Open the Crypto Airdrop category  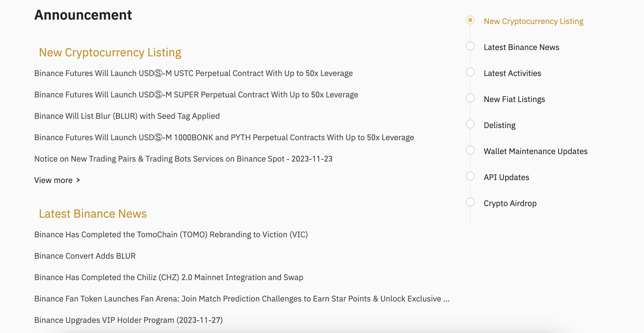click(x=510, y=203)
